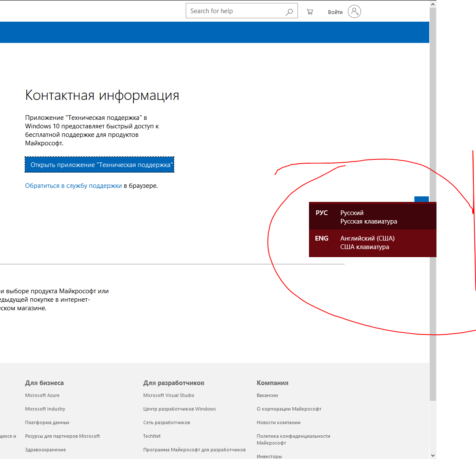Click the Войти sign-in link
The image size is (476, 459).
pyautogui.click(x=335, y=12)
